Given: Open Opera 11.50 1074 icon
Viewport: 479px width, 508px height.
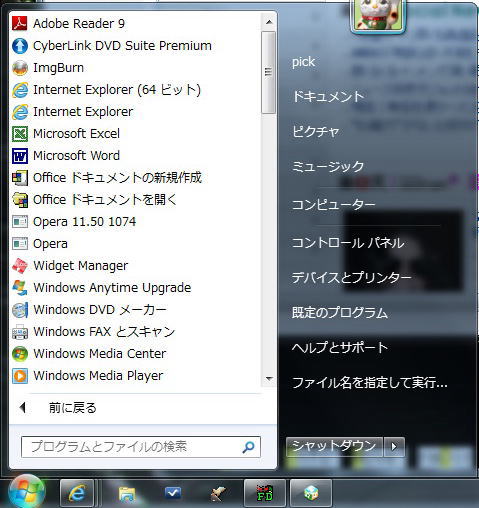Looking at the screenshot, I should [20, 222].
